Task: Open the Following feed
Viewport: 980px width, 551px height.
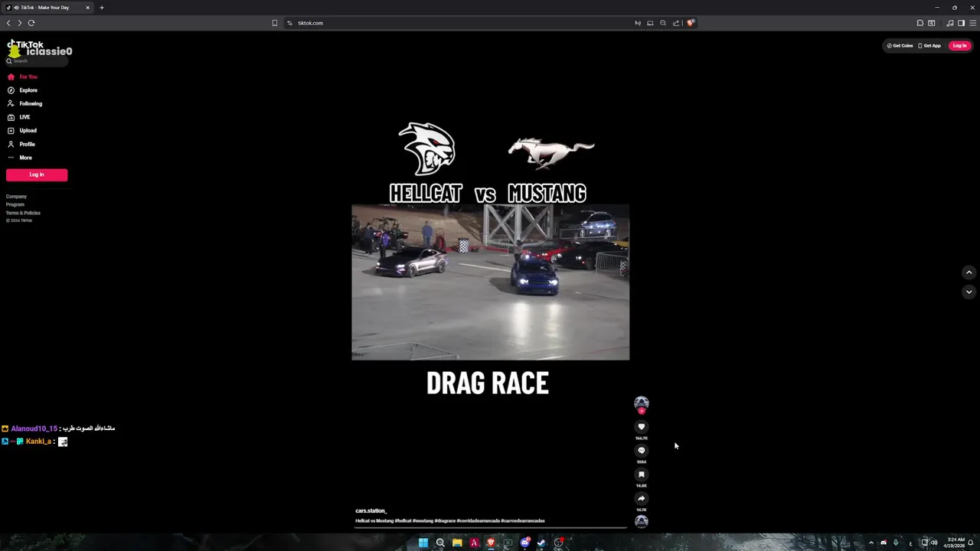Action: click(x=24, y=103)
